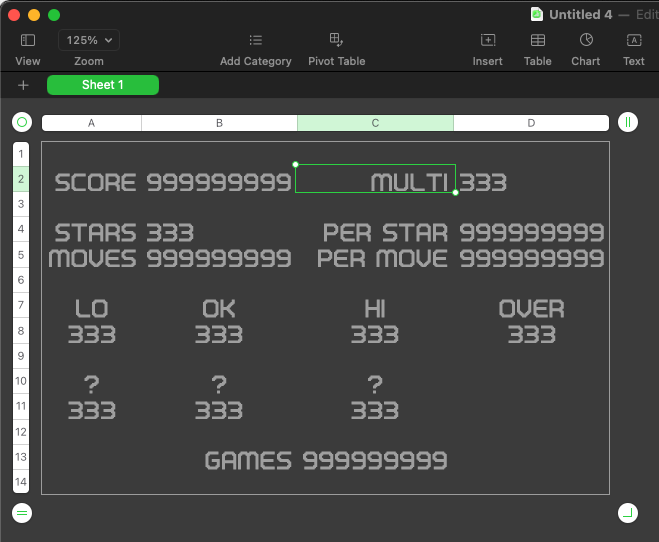Screen dimensions: 659x542
Task: Click the add rows handle at table bottom
Action: [x=22, y=513]
